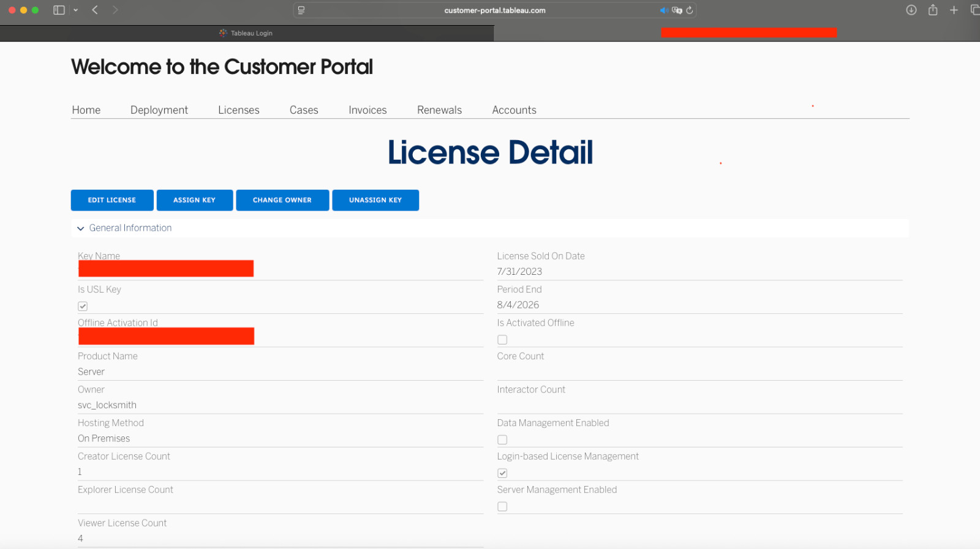
Task: Click the Viewer License Count value 4
Action: click(x=80, y=539)
